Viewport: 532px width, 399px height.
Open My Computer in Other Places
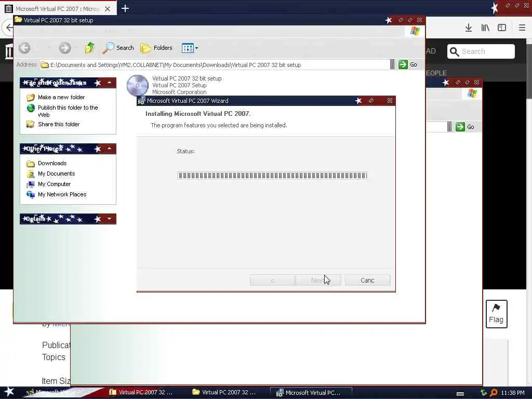54,184
